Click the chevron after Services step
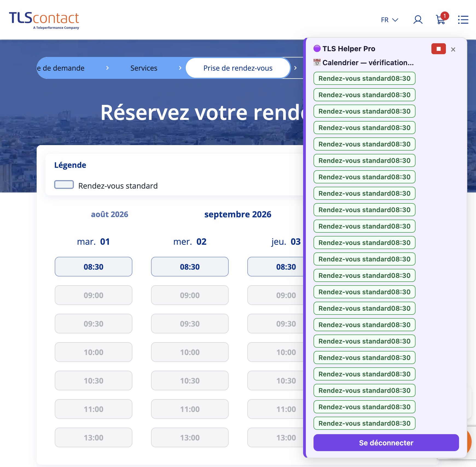Screen dimensions: 476x467 (x=180, y=68)
